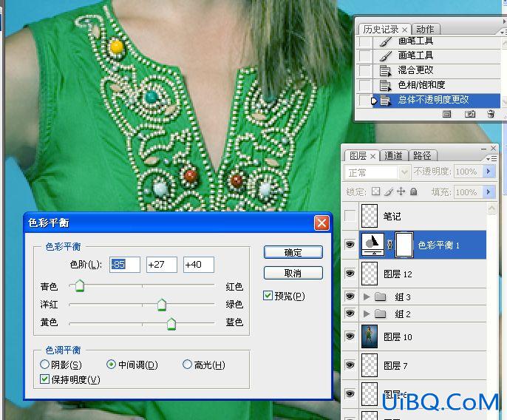Toggle the 预览(P) preview checkbox
The width and height of the screenshot is (507, 420).
click(x=268, y=296)
